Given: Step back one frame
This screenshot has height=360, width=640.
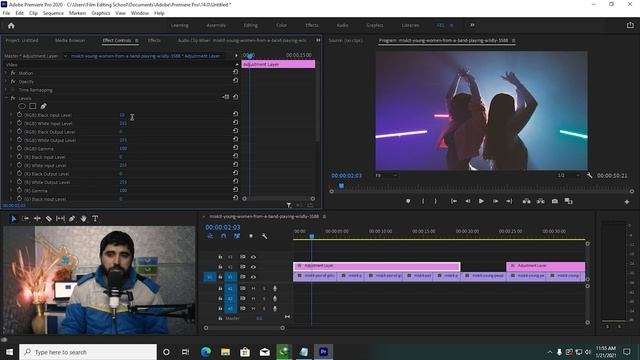Looking at the screenshot, I should point(468,201).
